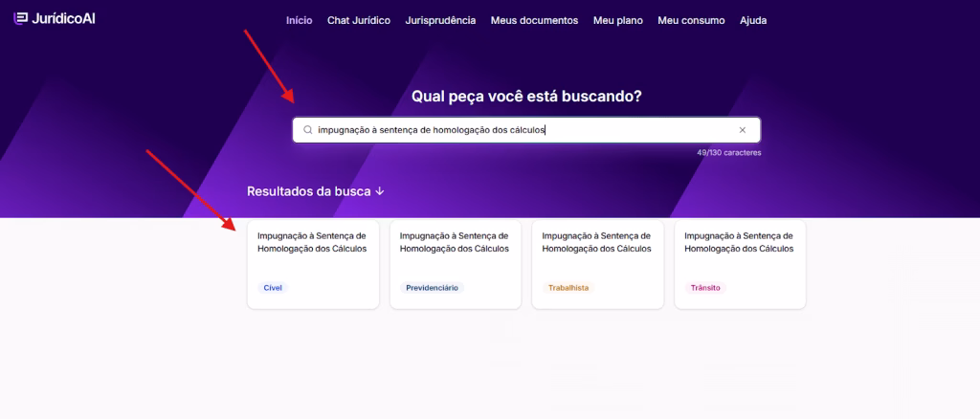Open the Cível Impugnação à Sentença card
This screenshot has height=419, width=980.
point(313,264)
